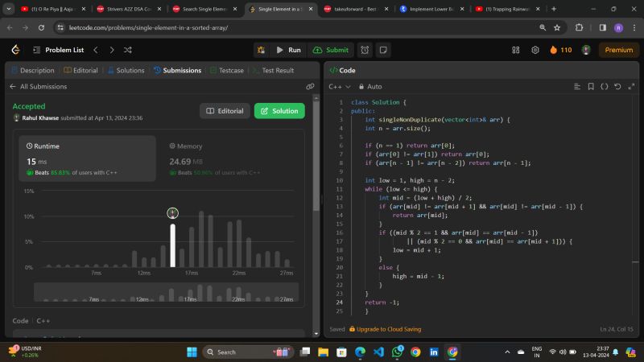Click Upgrade to Cloud Saving link
Viewport: 644px width, 362px height.
[x=386, y=329]
